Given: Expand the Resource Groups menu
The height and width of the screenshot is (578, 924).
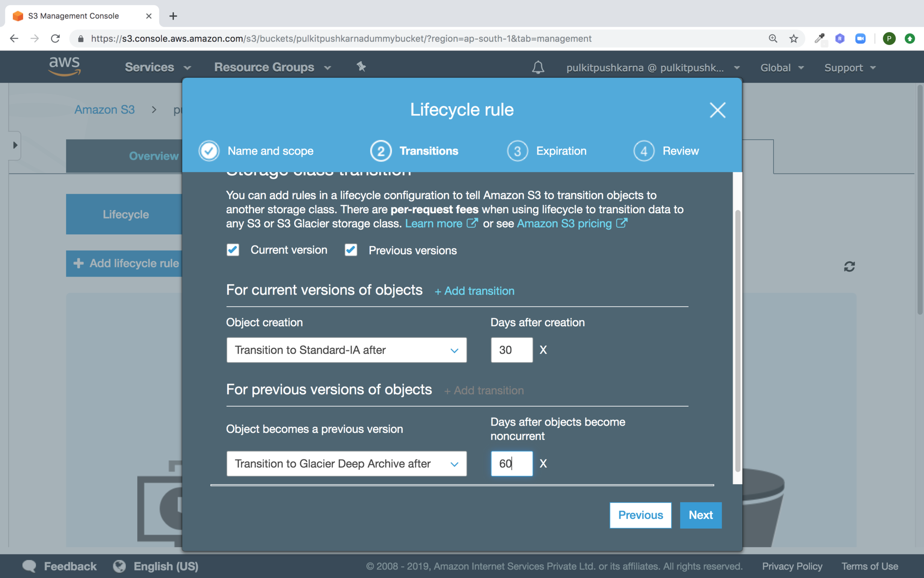Looking at the screenshot, I should tap(272, 67).
